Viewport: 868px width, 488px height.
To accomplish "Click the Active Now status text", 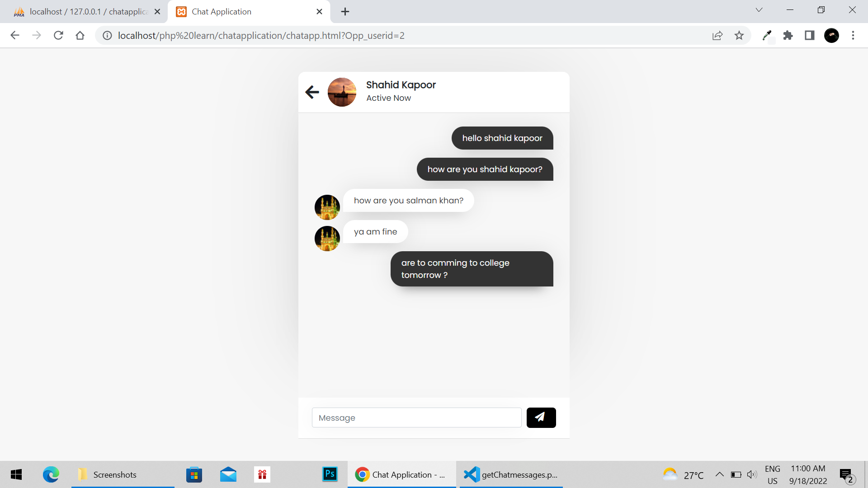I will coord(388,98).
